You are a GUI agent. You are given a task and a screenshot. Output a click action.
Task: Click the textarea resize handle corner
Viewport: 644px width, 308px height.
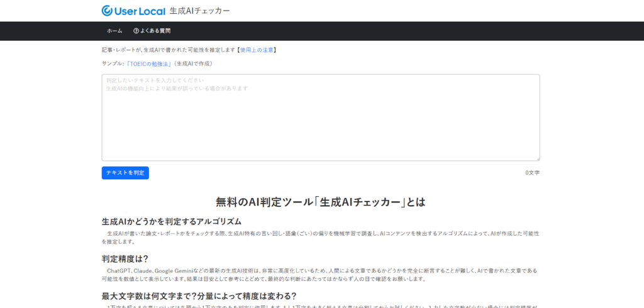pyautogui.click(x=536, y=158)
